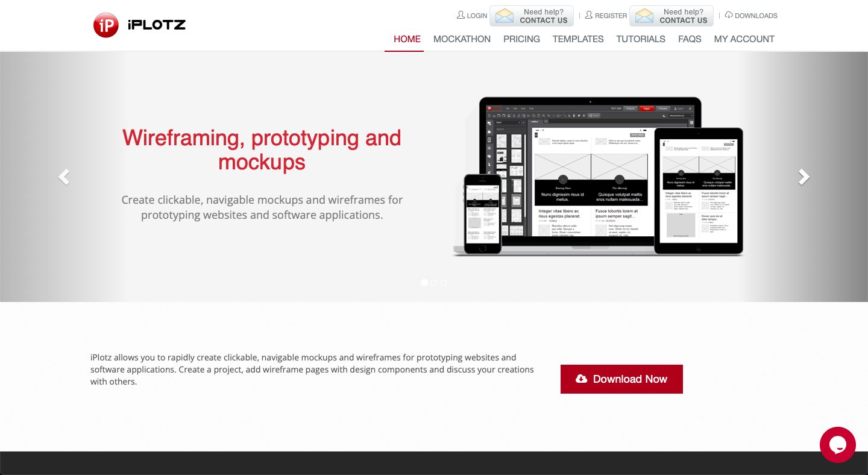Viewport: 868px width, 475px height.
Task: Advance carousel with right arrow
Action: coord(804,177)
